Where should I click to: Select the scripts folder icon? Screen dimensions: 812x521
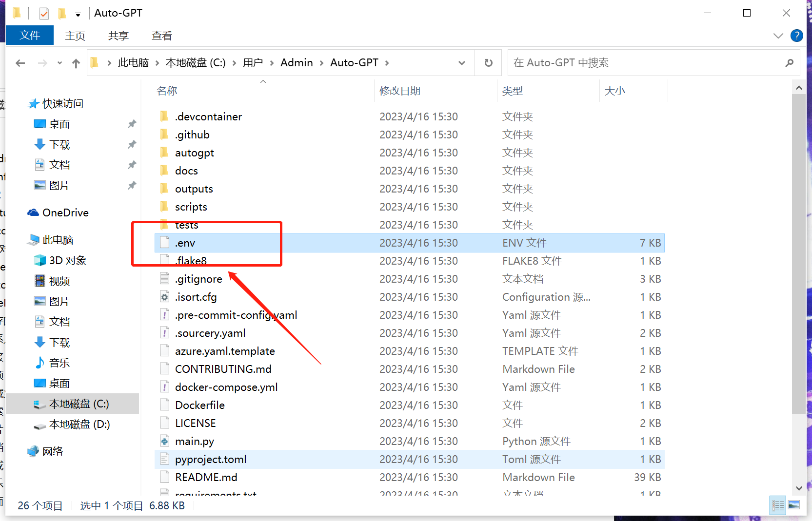pyautogui.click(x=164, y=207)
